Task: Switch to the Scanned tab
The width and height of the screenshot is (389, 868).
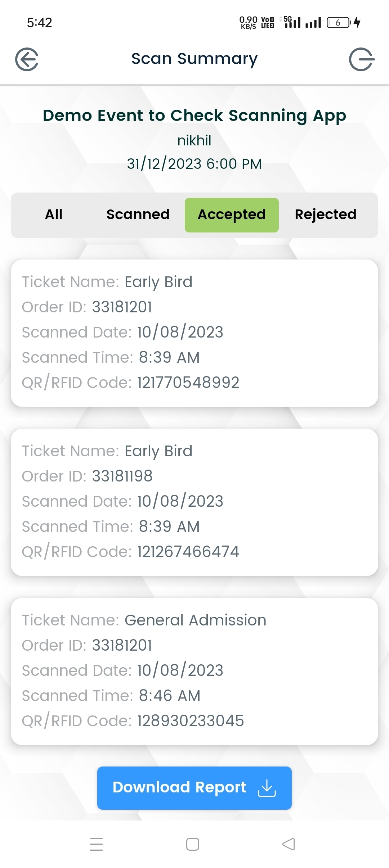Action: [x=138, y=214]
